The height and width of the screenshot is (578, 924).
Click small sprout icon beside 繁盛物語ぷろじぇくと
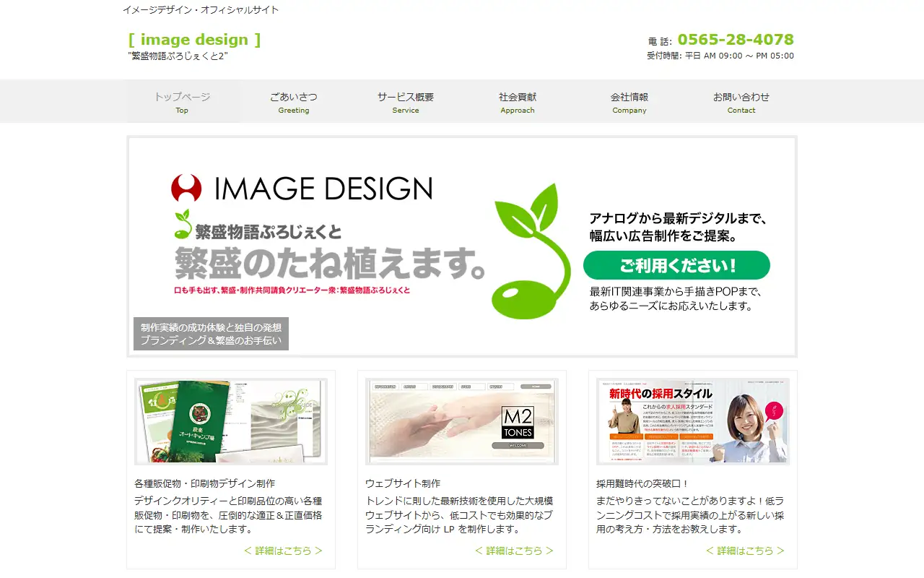[183, 225]
